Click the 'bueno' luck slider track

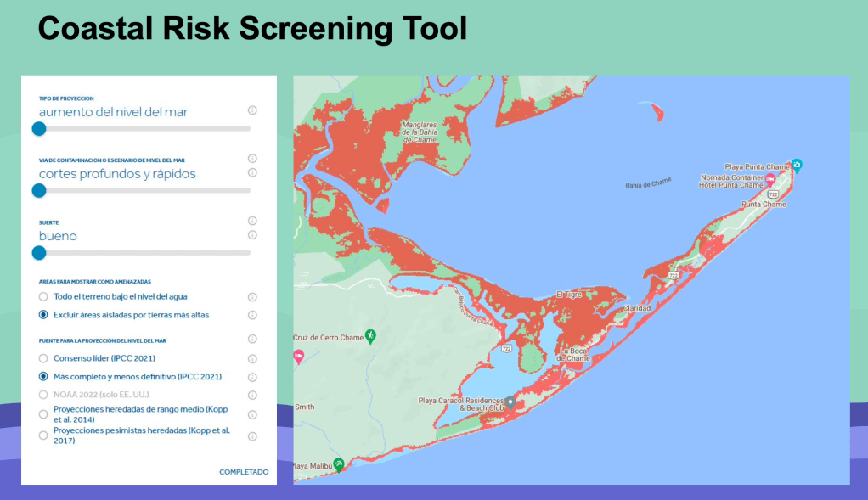click(x=144, y=252)
